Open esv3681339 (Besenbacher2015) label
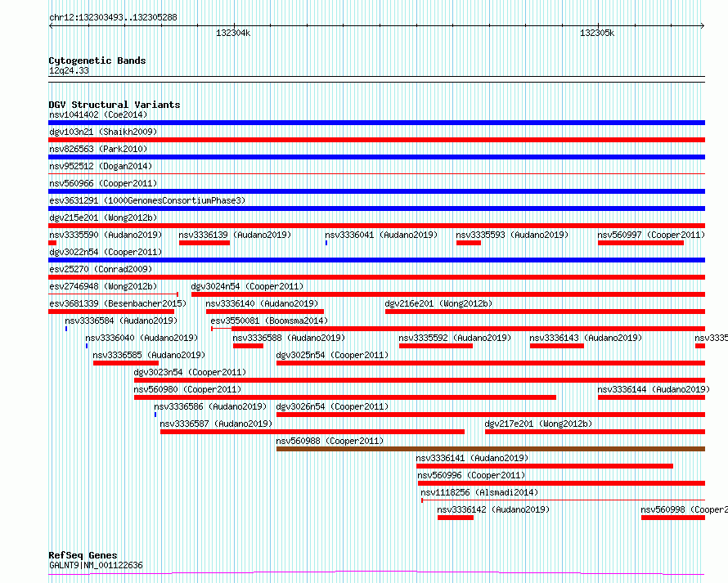 pyautogui.click(x=118, y=303)
